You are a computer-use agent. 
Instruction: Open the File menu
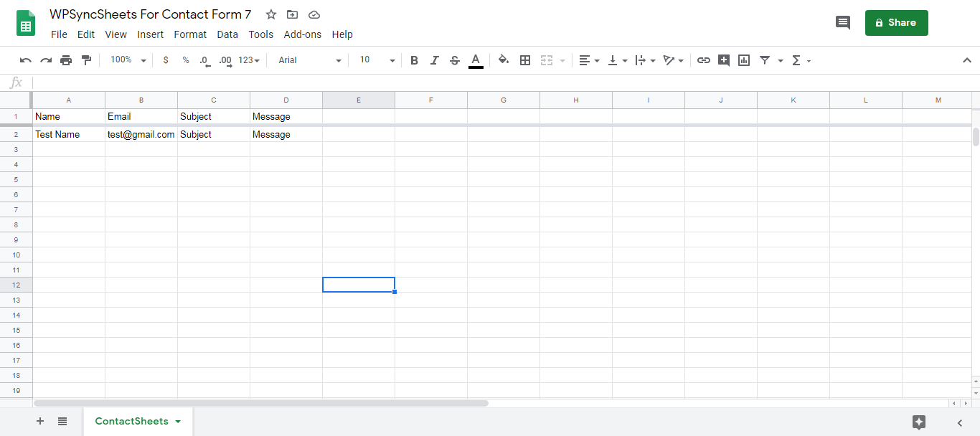pos(59,34)
